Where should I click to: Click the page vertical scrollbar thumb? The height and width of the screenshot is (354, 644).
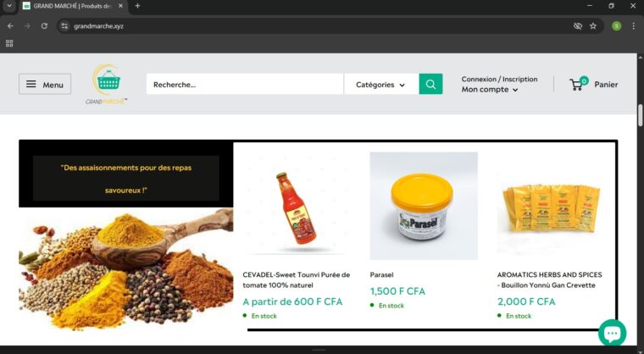click(x=640, y=115)
